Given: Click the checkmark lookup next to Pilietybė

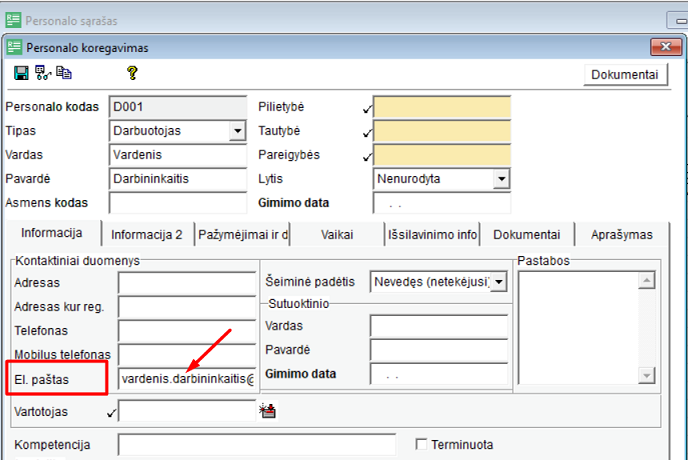Looking at the screenshot, I should coord(367,108).
